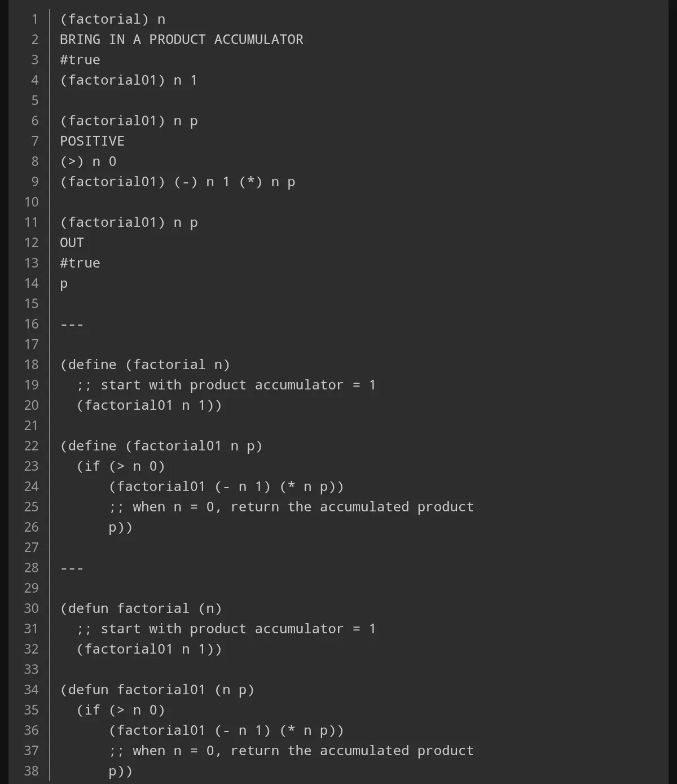Click the comment text on line 19
Screen dimensions: 677x784
(226, 385)
